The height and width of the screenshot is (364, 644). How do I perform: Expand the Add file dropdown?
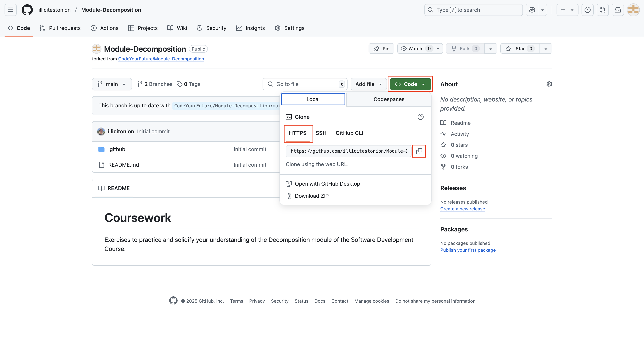point(368,84)
